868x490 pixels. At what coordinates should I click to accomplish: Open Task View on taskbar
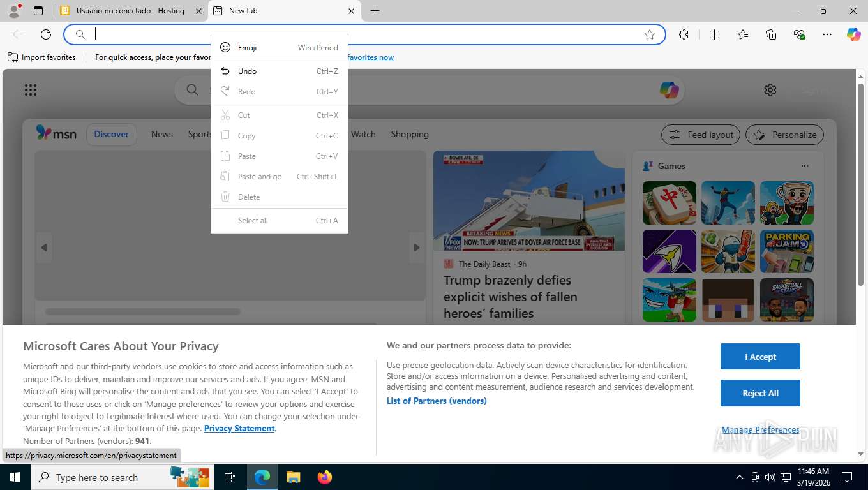pos(230,477)
